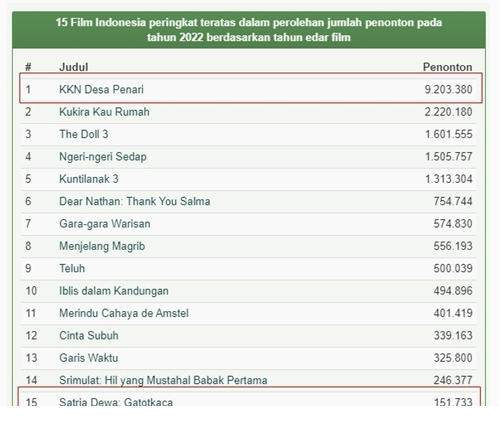Click the Kuntilanak 3 title
Viewport: 499px width, 425px height.
click(89, 179)
